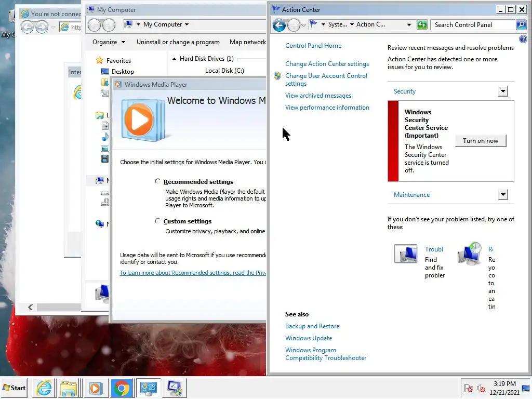Image resolution: width=532 pixels, height=399 pixels.
Task: Open Windows Media Player from the taskbar
Action: [x=96, y=388]
